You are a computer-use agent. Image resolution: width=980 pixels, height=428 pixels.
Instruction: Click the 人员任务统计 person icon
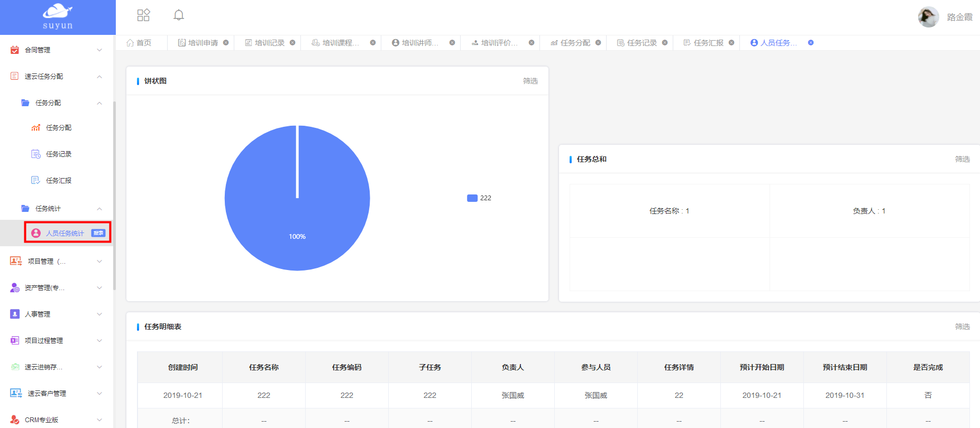pyautogui.click(x=36, y=233)
